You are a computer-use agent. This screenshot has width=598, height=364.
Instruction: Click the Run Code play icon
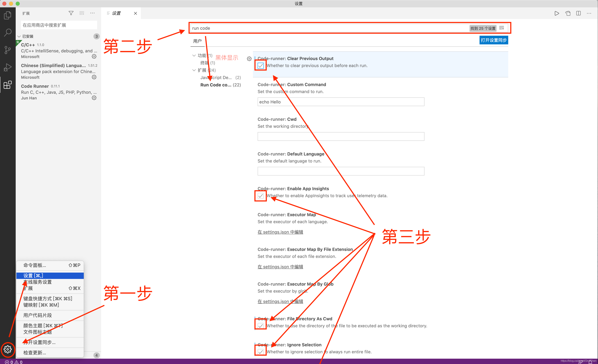click(557, 13)
